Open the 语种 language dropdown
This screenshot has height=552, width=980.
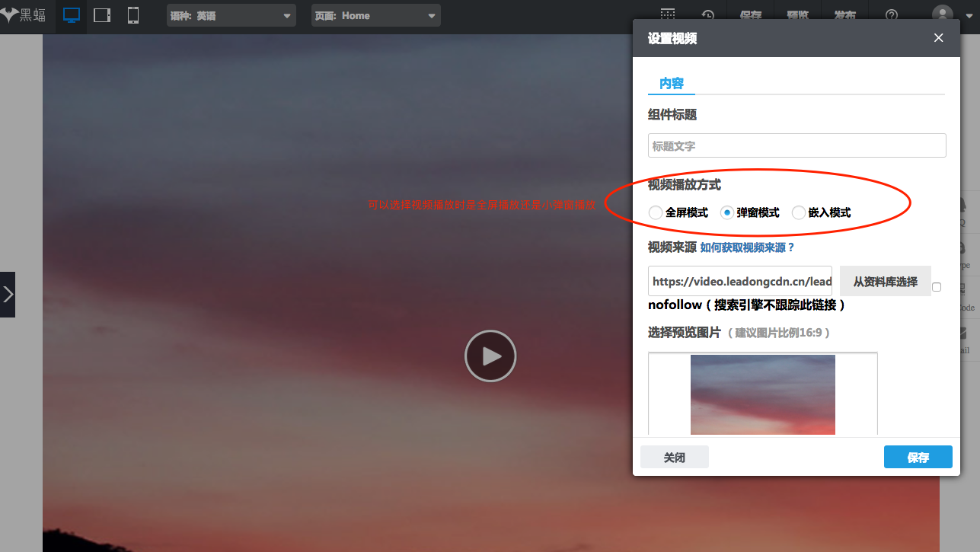231,14
